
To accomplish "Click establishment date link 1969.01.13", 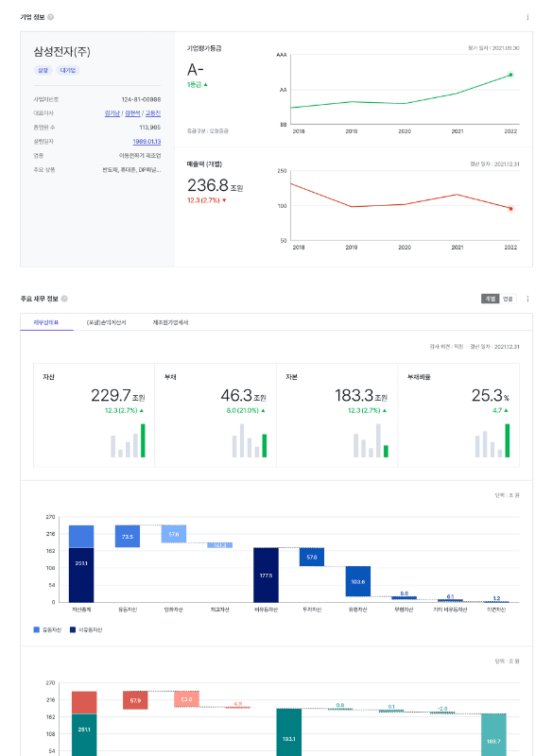I will click(x=147, y=141).
